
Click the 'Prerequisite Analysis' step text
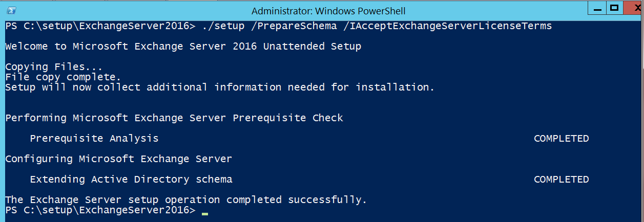(x=94, y=139)
